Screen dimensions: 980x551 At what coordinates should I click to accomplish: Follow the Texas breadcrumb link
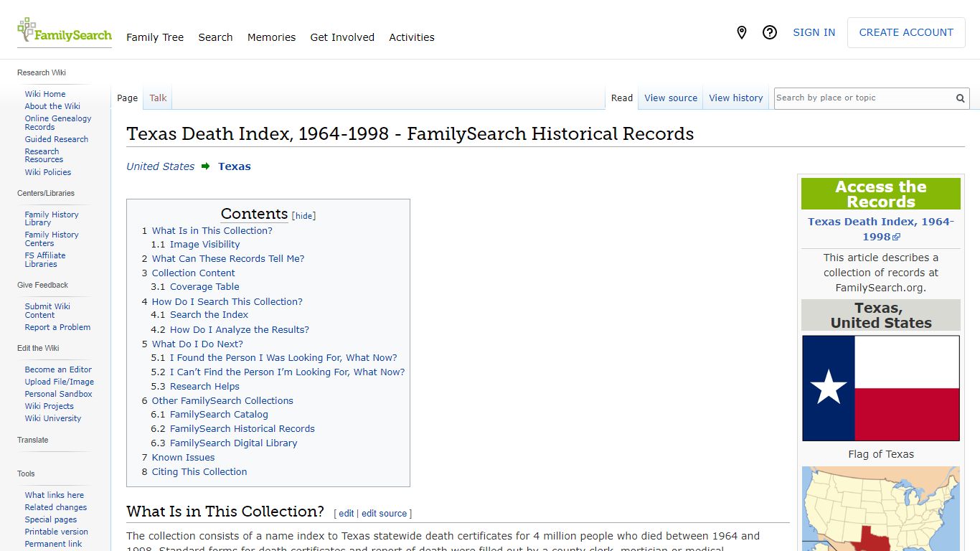(235, 166)
